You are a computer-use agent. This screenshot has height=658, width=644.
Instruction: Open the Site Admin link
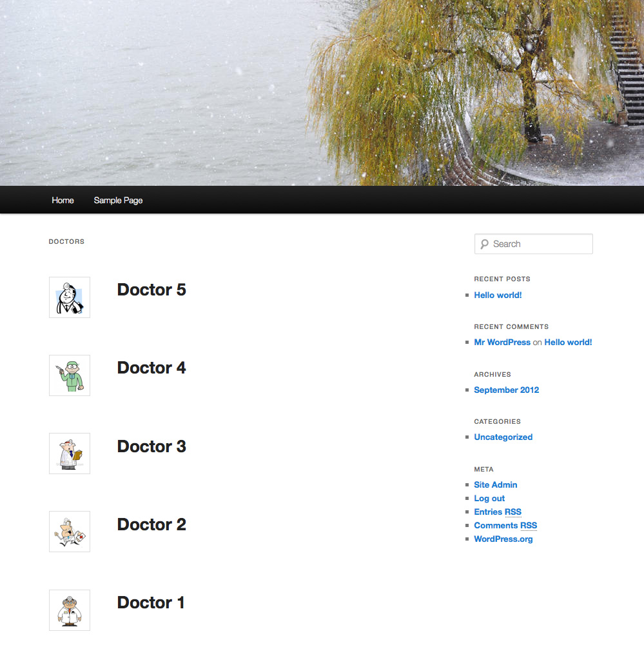[x=495, y=485]
